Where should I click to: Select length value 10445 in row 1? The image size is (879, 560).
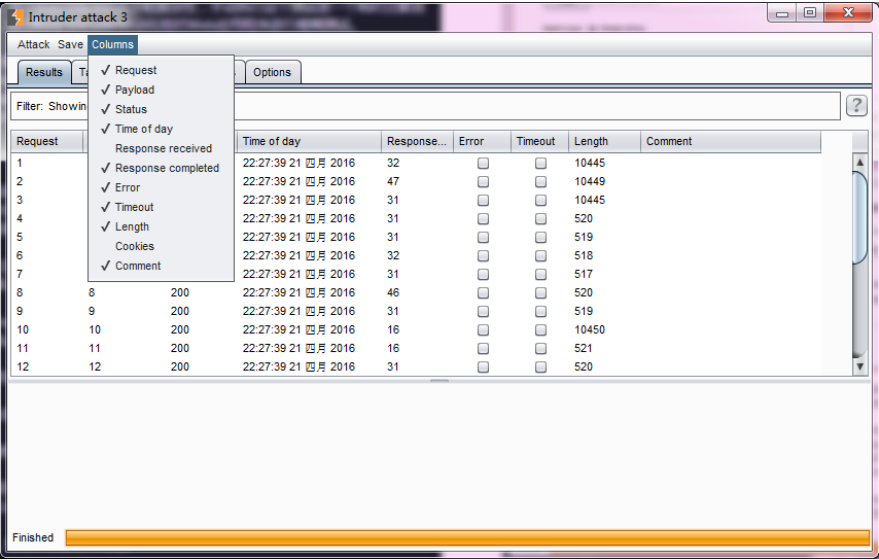coord(590,163)
